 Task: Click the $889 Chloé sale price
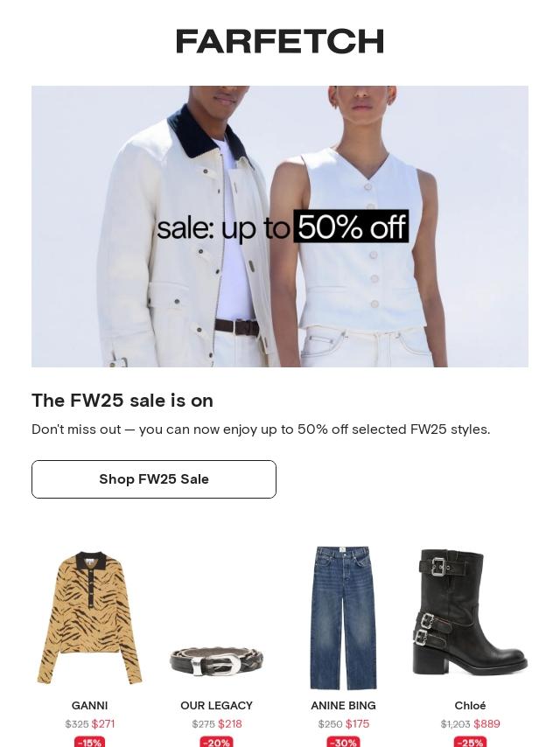point(486,724)
